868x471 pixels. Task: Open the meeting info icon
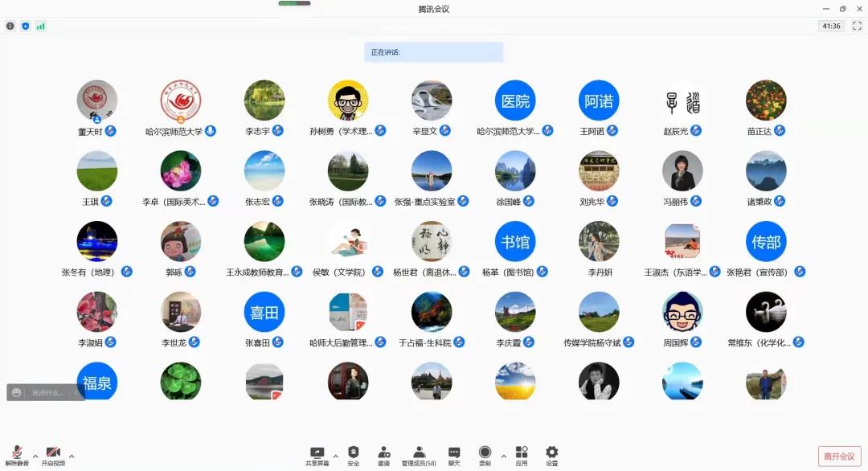[10, 26]
